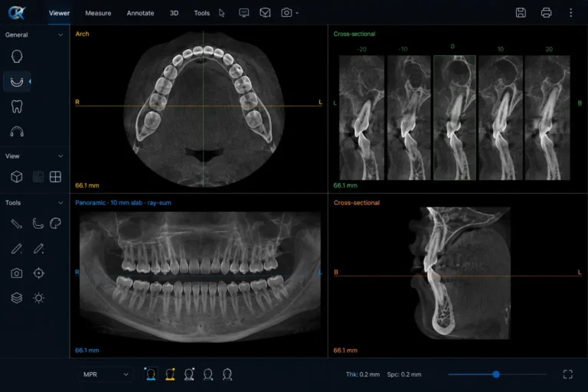
Task: Collapse the General section chevron
Action: tap(60, 35)
